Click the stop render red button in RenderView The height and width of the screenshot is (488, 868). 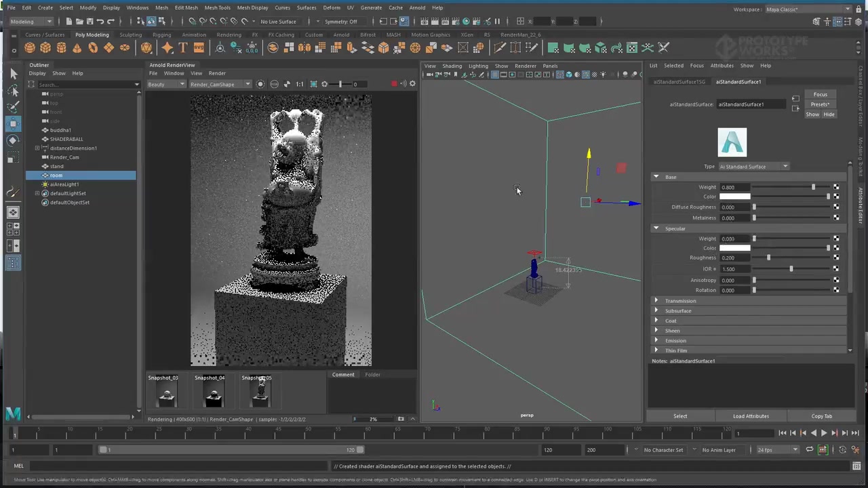click(x=394, y=84)
